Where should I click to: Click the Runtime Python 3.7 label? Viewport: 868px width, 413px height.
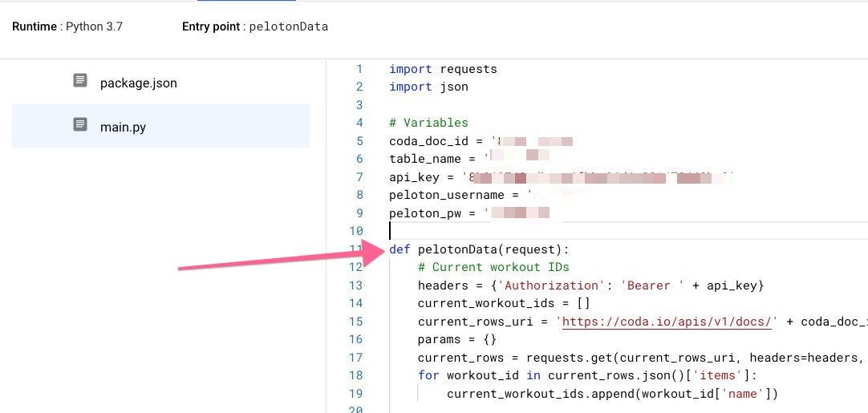(x=67, y=26)
